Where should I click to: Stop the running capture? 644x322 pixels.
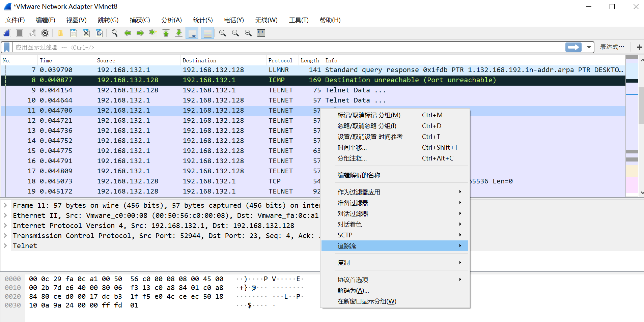pyautogui.click(x=19, y=33)
